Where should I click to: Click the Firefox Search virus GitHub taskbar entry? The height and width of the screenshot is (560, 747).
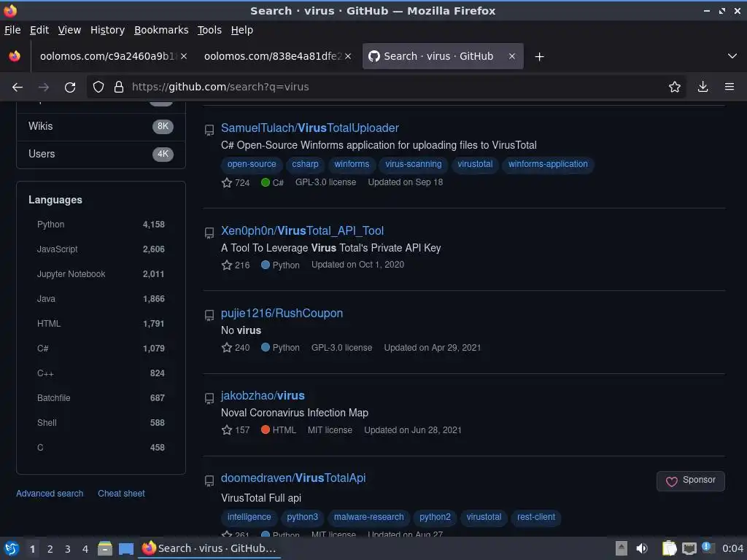pyautogui.click(x=209, y=548)
